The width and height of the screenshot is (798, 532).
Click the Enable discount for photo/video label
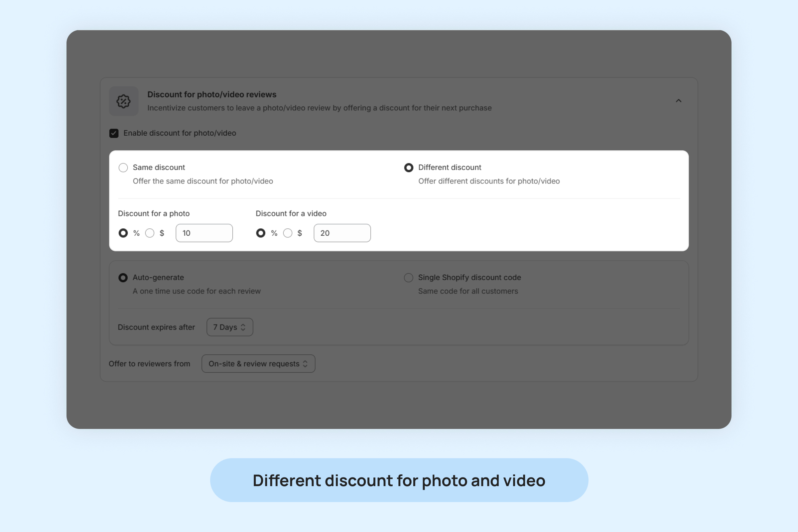pos(180,133)
